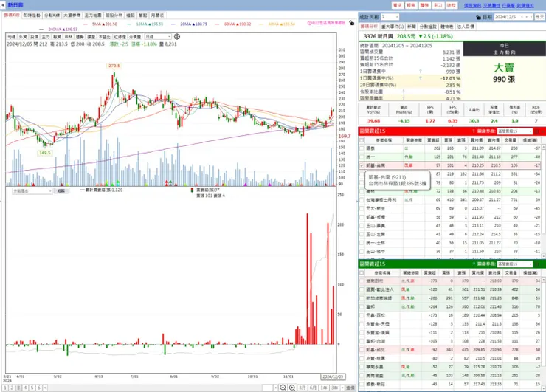Select the 外資 chart overlay button
The image size is (546, 392).
click(23, 37)
